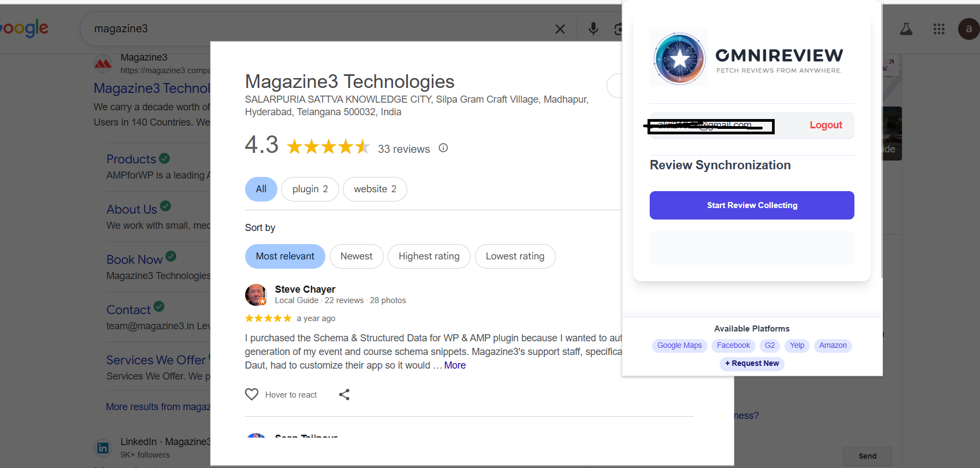980x468 pixels.
Task: Open Search Labs flask icon
Action: point(906,29)
